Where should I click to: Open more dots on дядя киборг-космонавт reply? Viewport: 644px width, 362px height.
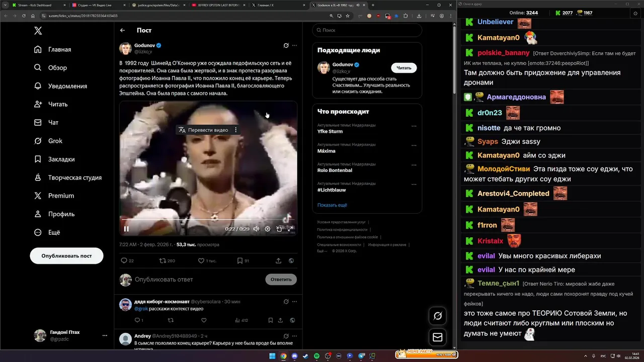[294, 301]
